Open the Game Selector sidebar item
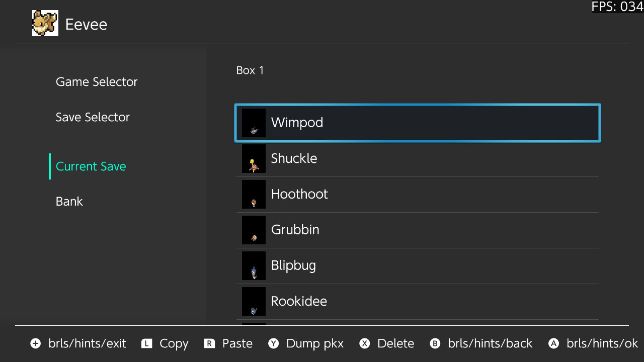Viewport: 644px width, 362px height. tap(97, 82)
